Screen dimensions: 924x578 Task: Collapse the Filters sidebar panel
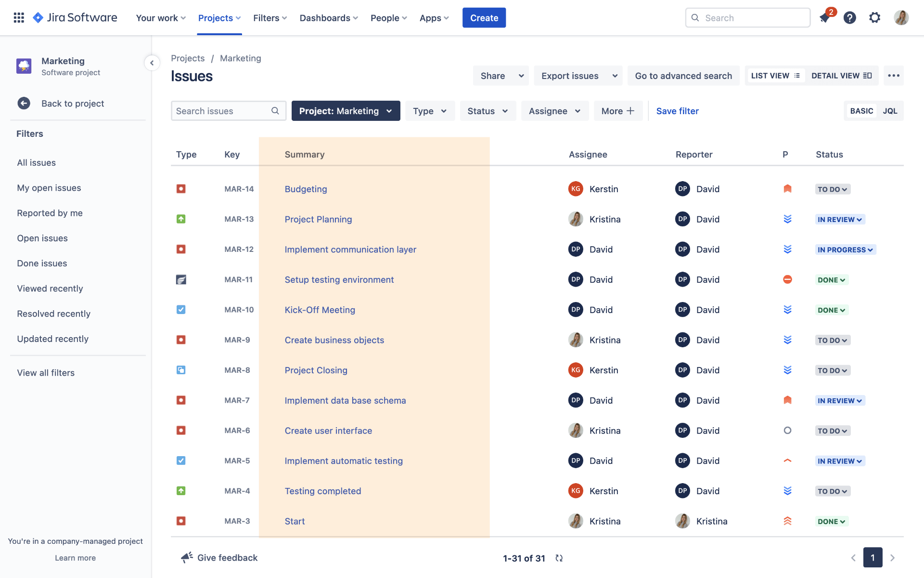click(x=152, y=63)
